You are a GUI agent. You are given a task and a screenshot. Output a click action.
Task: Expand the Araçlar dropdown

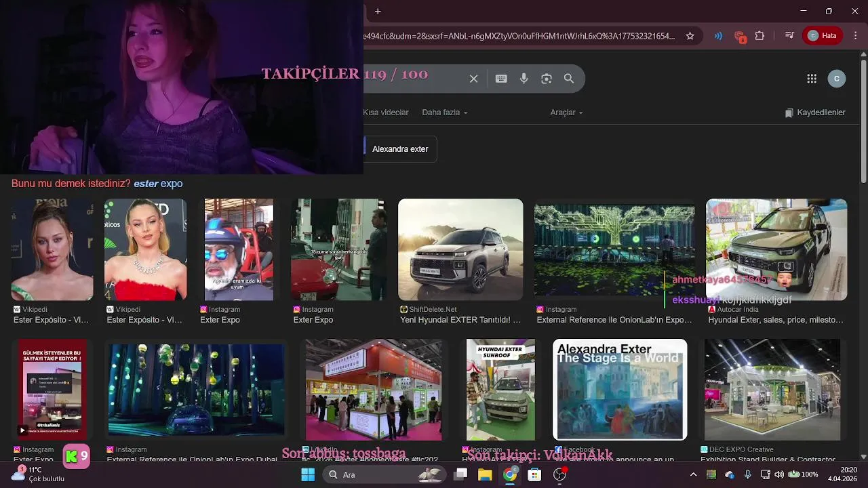(567, 113)
